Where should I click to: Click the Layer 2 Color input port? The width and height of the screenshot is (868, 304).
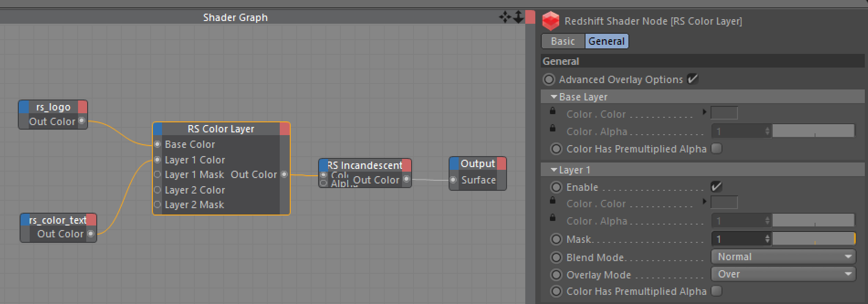click(157, 190)
